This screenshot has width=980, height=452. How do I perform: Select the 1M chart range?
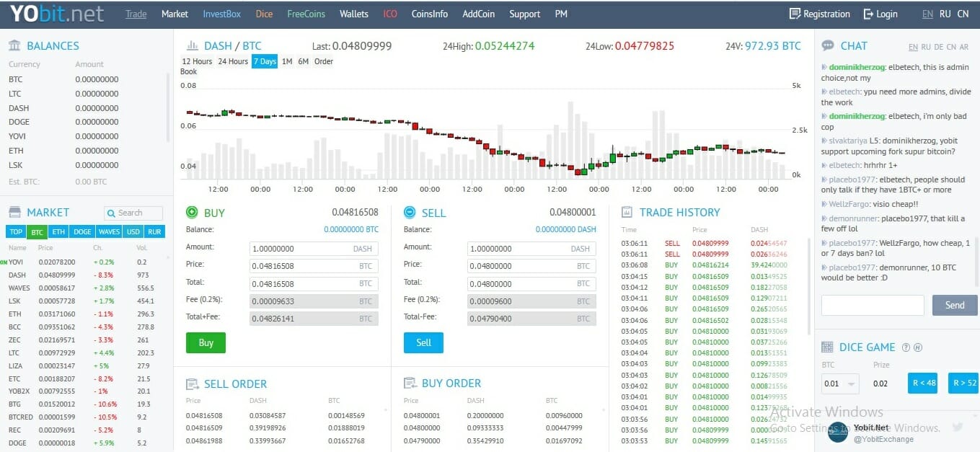287,61
